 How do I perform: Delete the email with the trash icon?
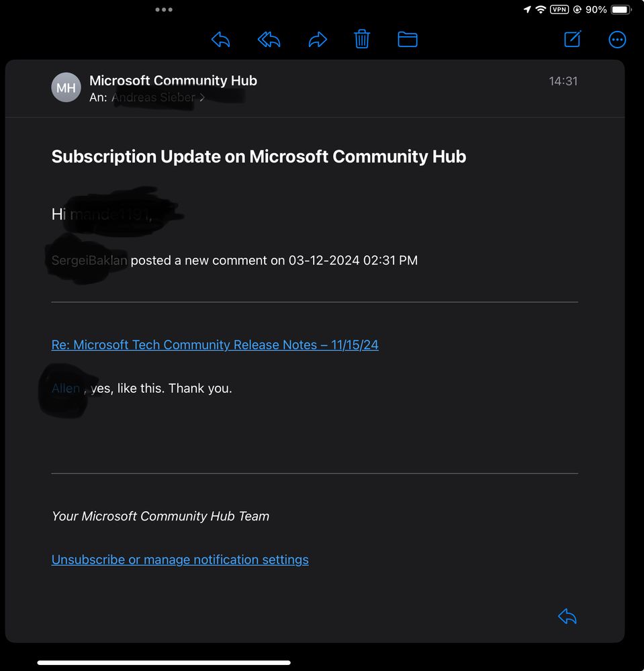coord(361,39)
